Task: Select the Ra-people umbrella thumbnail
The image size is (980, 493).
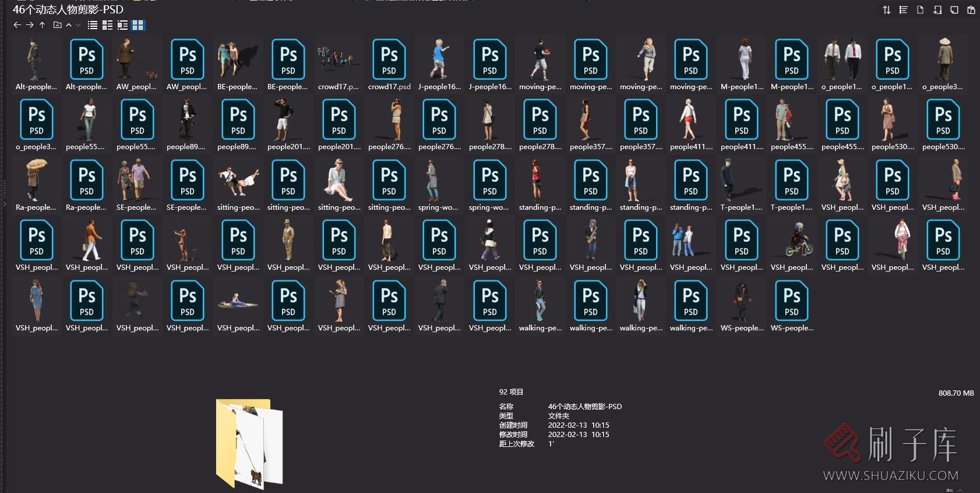Action: (x=36, y=180)
